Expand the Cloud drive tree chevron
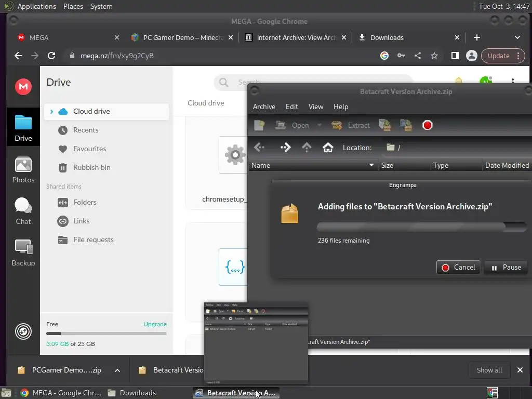 (51, 111)
